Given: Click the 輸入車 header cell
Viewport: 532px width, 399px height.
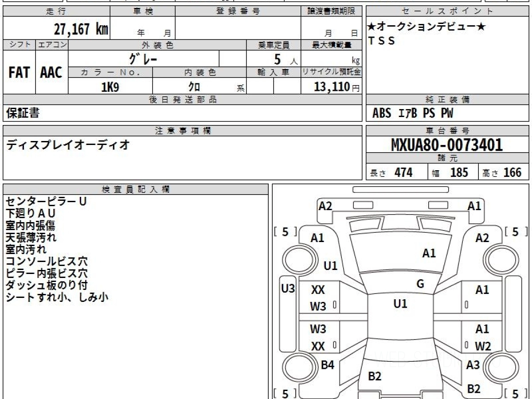Looking at the screenshot, I should point(274,72).
